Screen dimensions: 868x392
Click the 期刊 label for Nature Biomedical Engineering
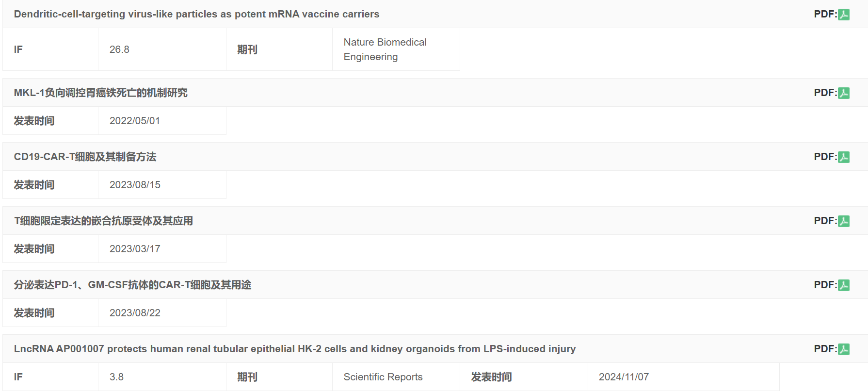(x=247, y=49)
